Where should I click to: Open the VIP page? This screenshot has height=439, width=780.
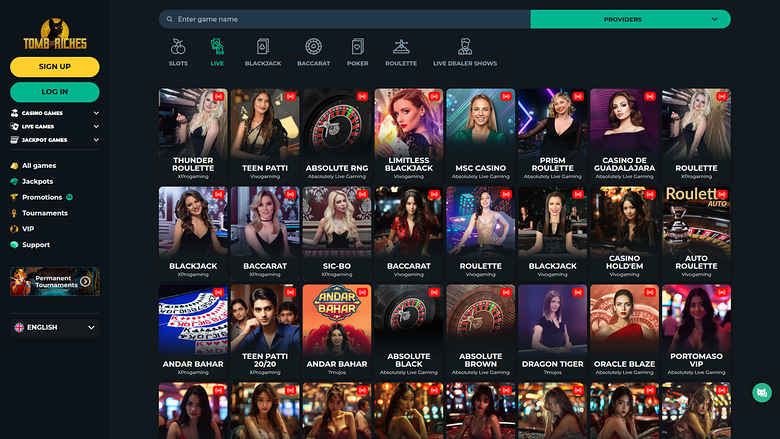(x=28, y=229)
